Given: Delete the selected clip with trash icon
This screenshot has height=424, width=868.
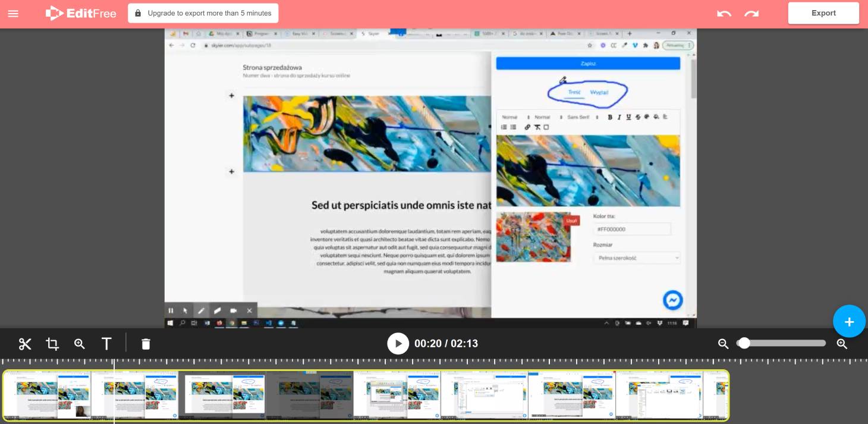Looking at the screenshot, I should pyautogui.click(x=146, y=344).
